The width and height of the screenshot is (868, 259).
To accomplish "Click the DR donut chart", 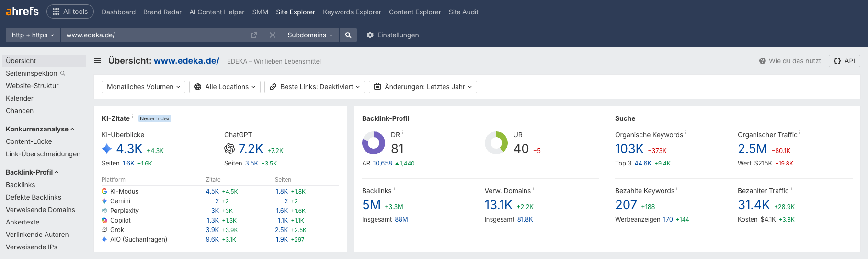I will click(374, 143).
